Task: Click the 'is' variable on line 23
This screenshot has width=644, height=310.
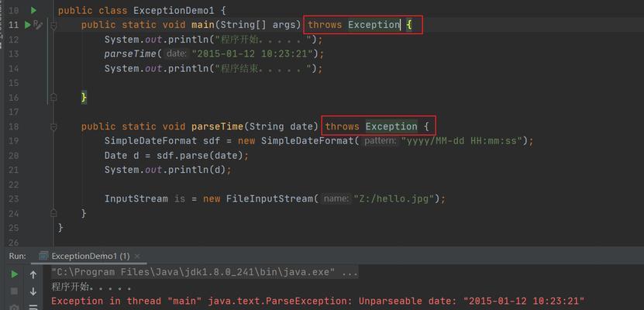Action: click(x=180, y=198)
